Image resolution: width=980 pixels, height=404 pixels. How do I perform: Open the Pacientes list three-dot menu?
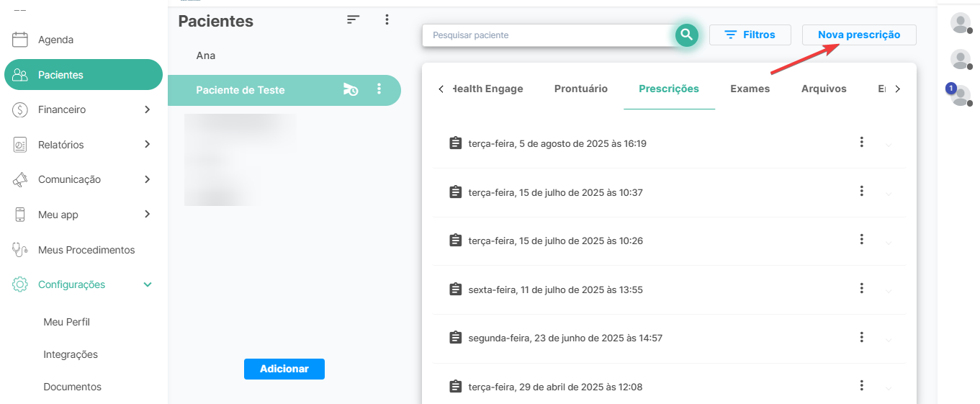pos(387,20)
